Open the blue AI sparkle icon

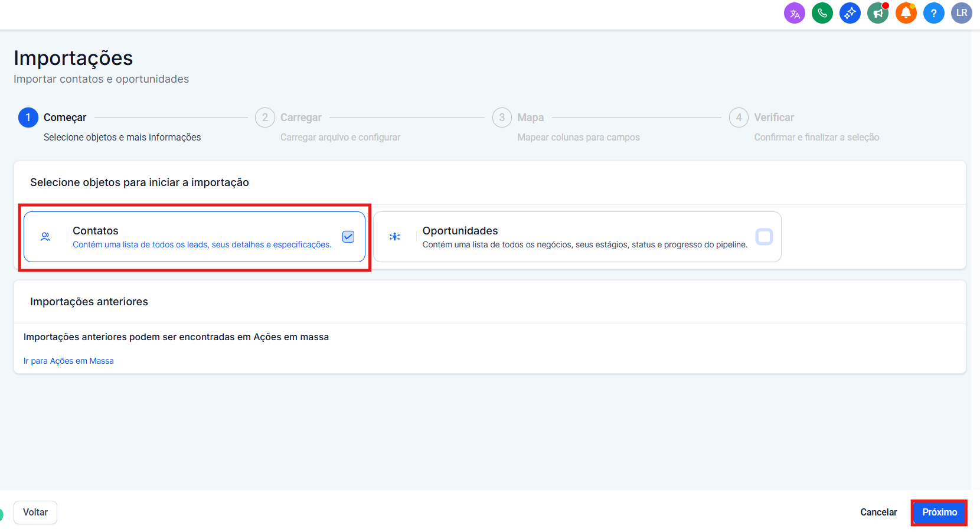tap(850, 13)
